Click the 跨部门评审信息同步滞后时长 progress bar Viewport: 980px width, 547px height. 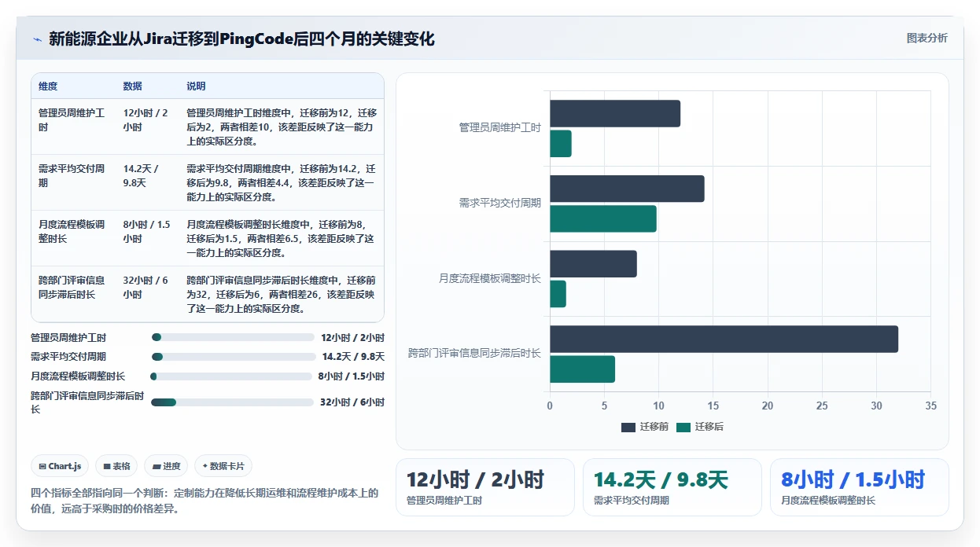[232, 402]
